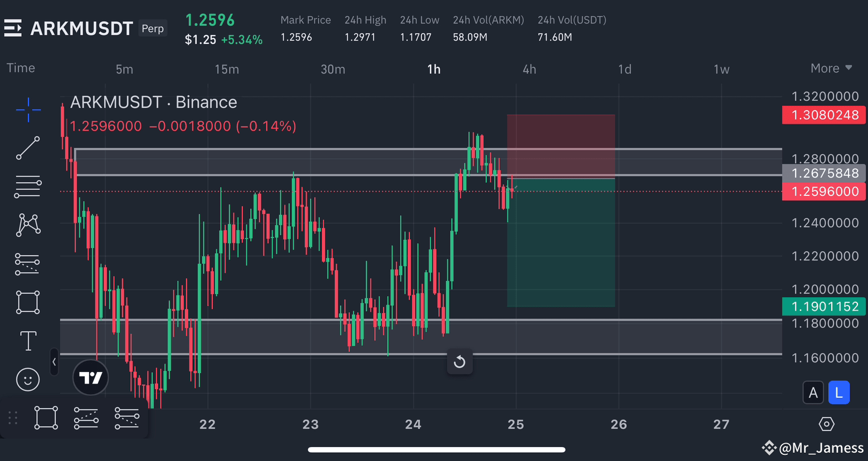Select the rectangle drawing tool
Screen dimensions: 868x461
28,302
